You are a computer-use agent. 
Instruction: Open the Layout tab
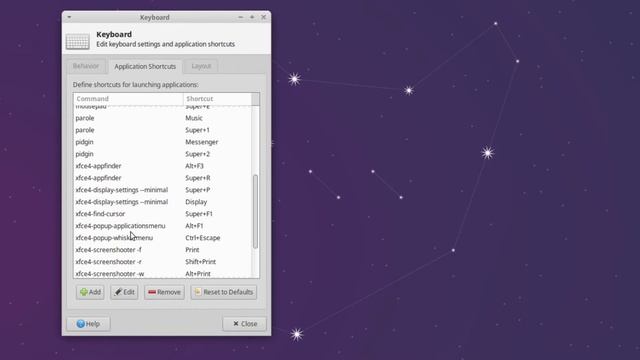click(x=201, y=66)
